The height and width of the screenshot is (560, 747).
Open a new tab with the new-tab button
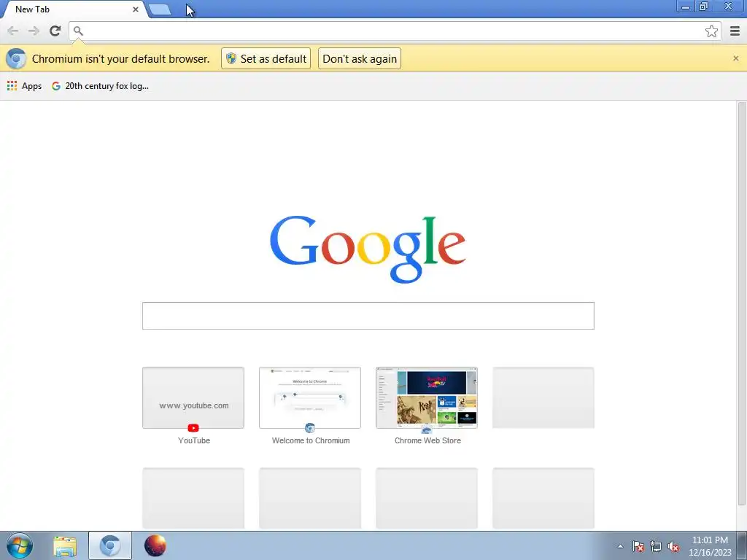coord(160,9)
